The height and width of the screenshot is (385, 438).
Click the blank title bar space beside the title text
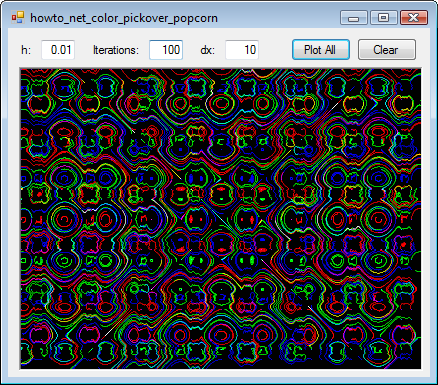(278, 18)
